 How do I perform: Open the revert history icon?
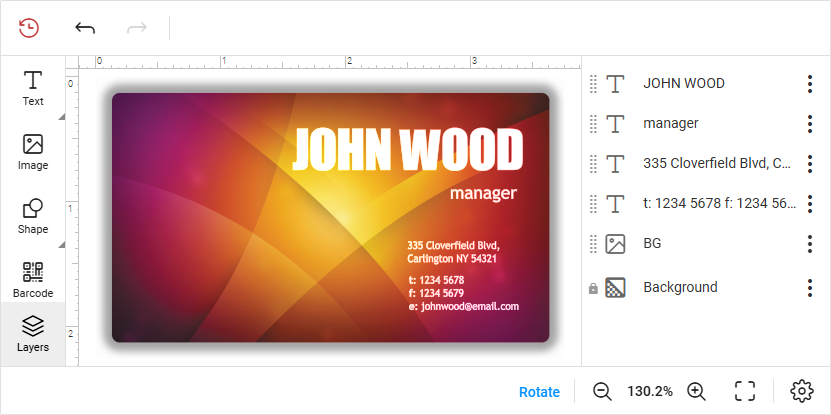(x=29, y=28)
